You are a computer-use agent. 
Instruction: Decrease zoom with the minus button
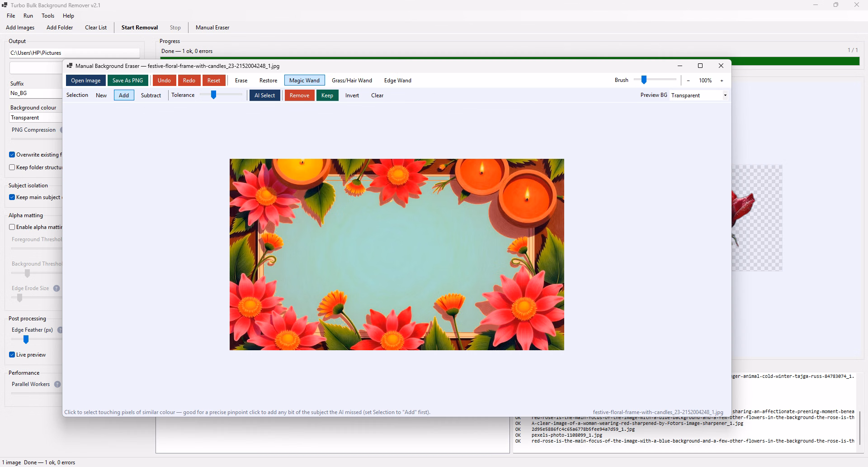(x=689, y=81)
